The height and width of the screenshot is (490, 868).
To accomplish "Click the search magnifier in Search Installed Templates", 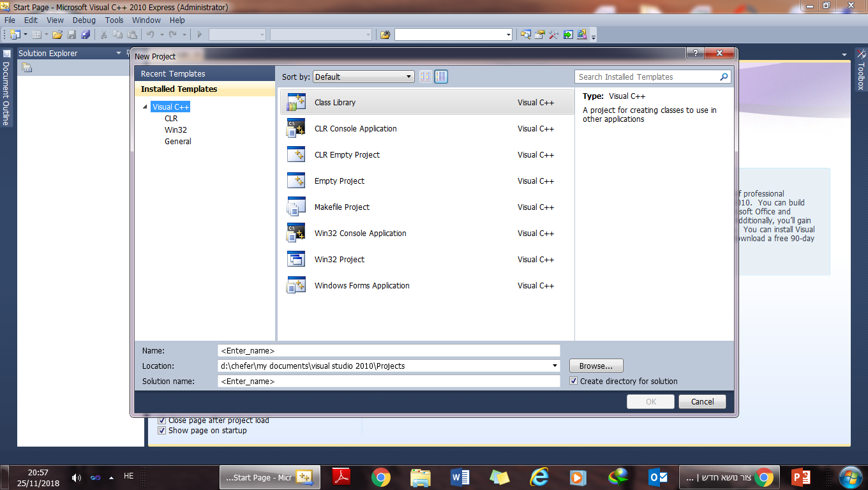I will pos(724,77).
